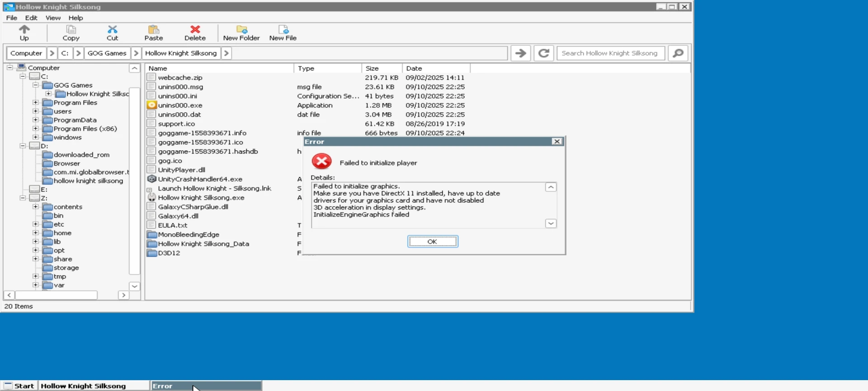Expand the contents folder node
This screenshot has width=868, height=391.
click(x=35, y=207)
